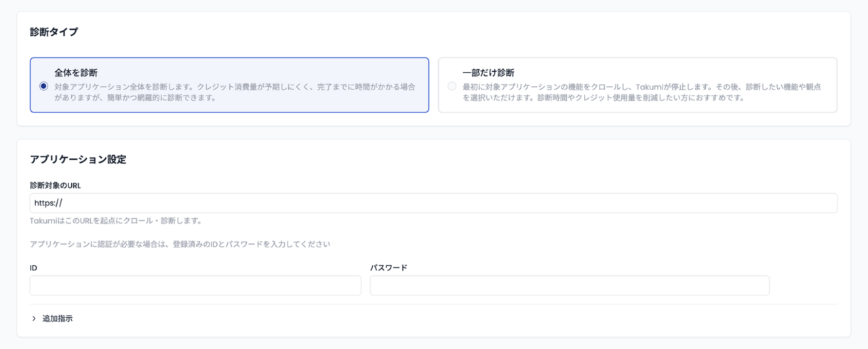Expand 追加指示 using the chevron arrow
This screenshot has width=868, height=349.
pos(34,319)
